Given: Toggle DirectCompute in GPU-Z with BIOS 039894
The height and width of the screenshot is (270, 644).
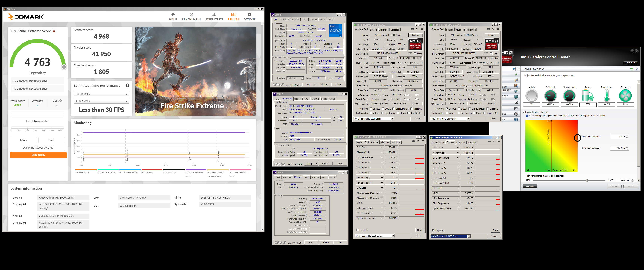Looking at the screenshot, I should 393,109.
